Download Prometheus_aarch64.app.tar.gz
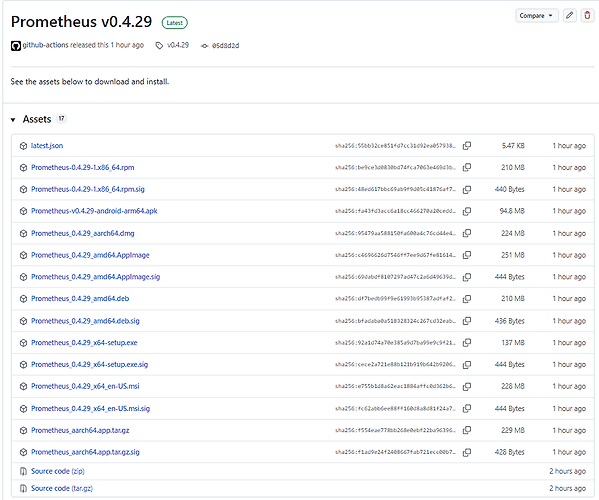Viewport: 599px width, 500px height. tap(80, 430)
